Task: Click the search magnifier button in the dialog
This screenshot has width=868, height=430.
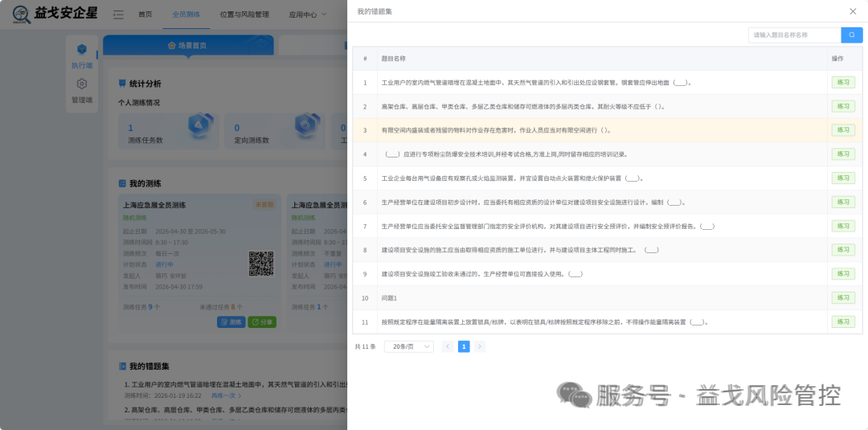Action: [x=852, y=35]
